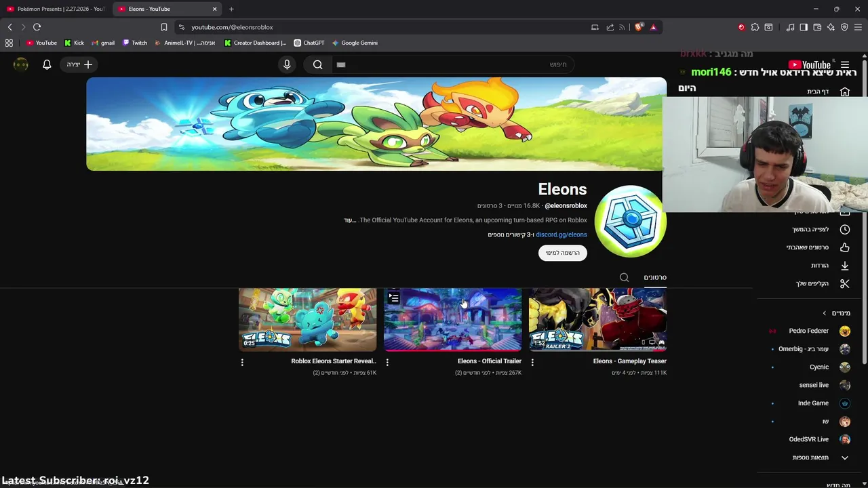Viewport: 868px width, 488px height.
Task: Open the gmail bookmark
Action: 103,43
